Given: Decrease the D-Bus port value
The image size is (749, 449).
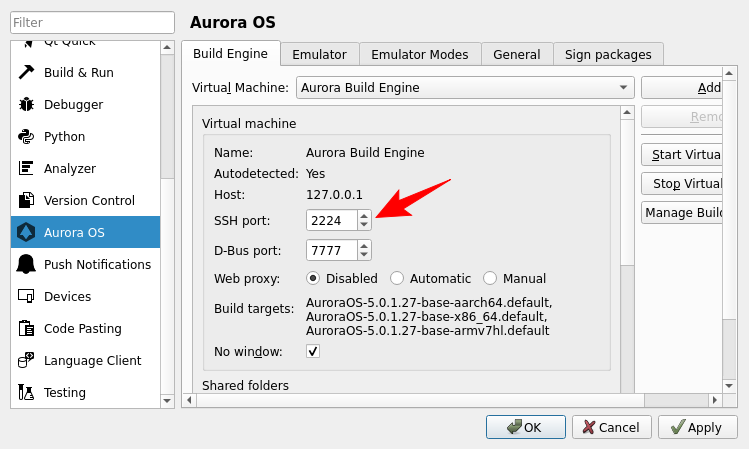Looking at the screenshot, I should point(364,255).
